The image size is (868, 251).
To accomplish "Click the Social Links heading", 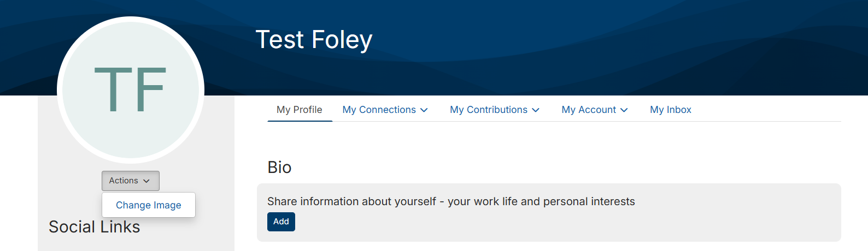I will pyautogui.click(x=95, y=227).
